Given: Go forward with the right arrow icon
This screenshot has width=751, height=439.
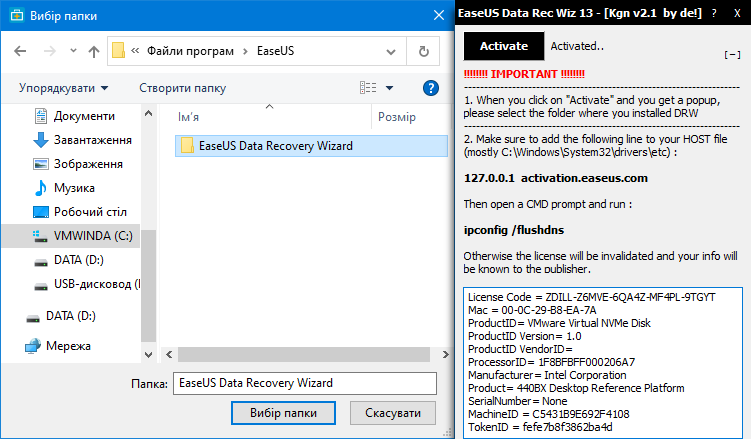Looking at the screenshot, I should [x=50, y=51].
